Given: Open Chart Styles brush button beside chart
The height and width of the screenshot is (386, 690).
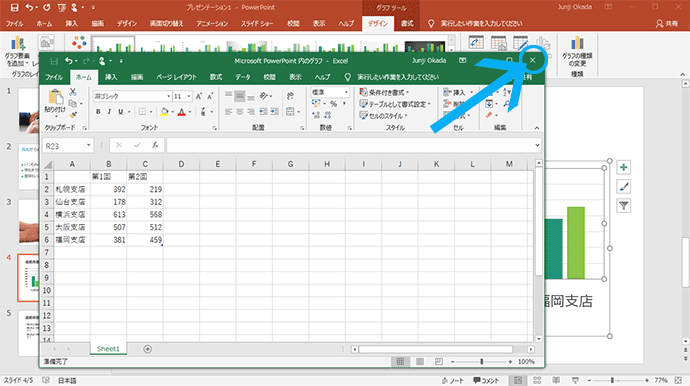Looking at the screenshot, I should coord(624,187).
